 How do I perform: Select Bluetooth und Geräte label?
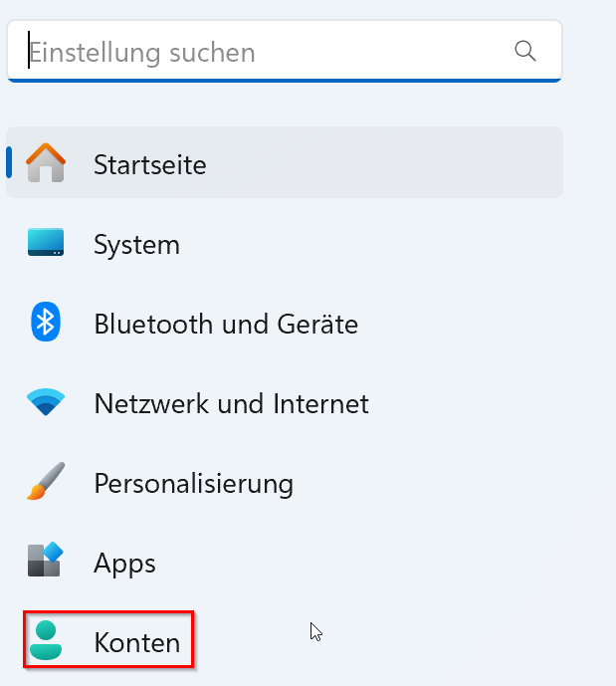tap(226, 325)
